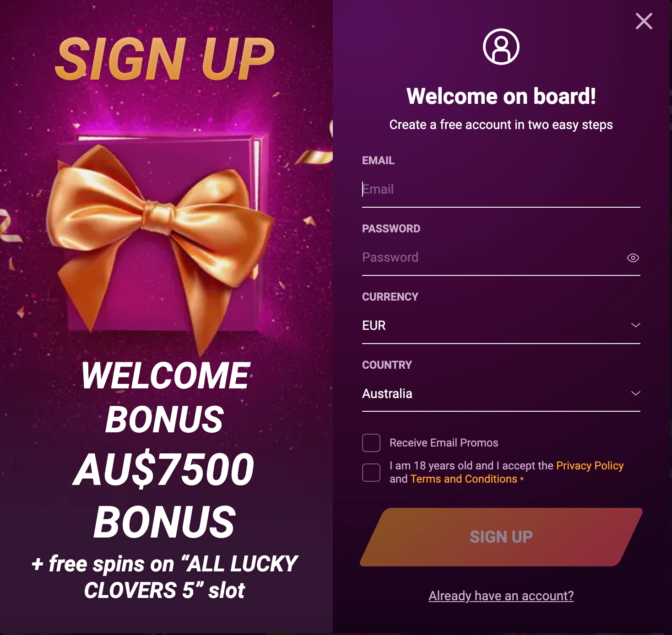The height and width of the screenshot is (635, 672).
Task: Click the Welcome on board heading
Action: coord(501,96)
